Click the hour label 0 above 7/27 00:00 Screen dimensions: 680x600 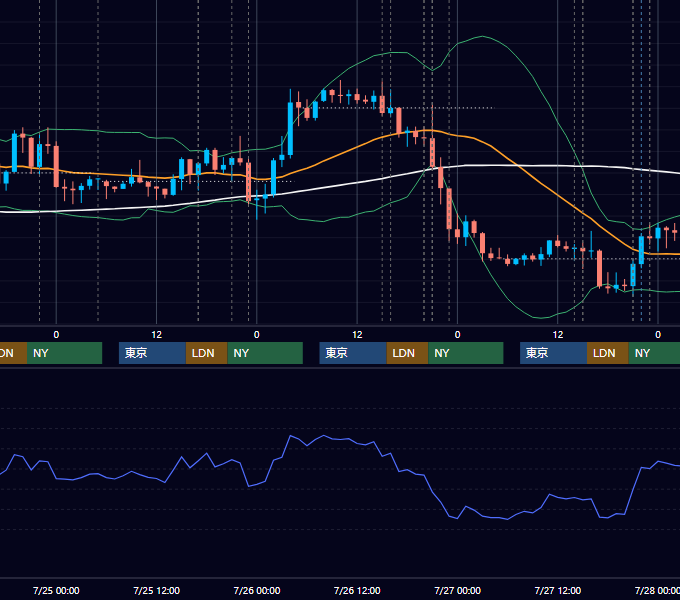[457, 335]
